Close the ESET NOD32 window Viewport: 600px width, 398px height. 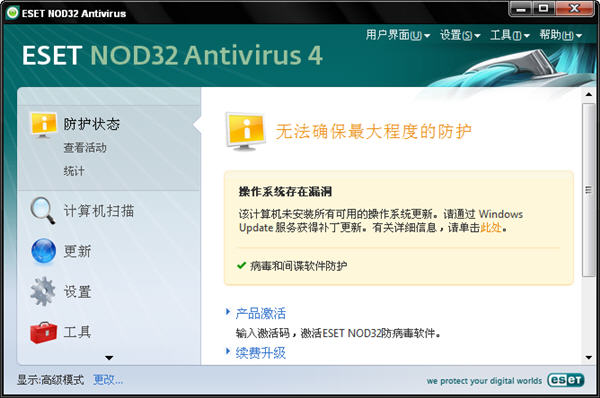[x=574, y=9]
